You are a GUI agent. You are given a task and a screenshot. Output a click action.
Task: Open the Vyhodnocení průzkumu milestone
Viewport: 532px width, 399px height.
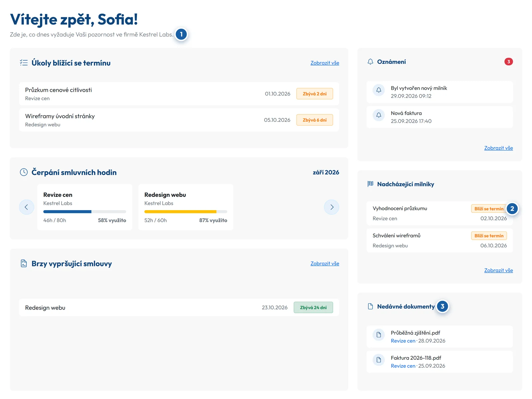click(x=440, y=213)
